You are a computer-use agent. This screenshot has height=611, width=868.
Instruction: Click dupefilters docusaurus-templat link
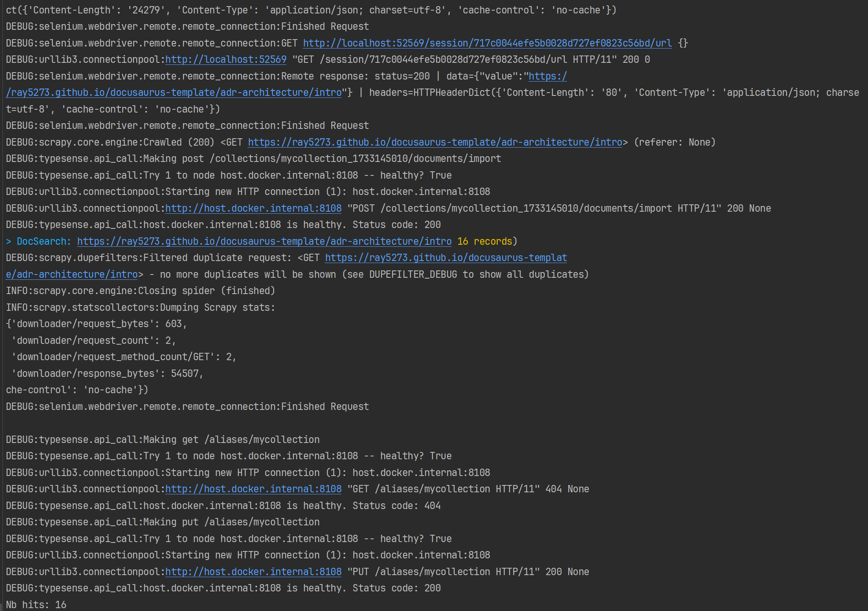coord(445,258)
